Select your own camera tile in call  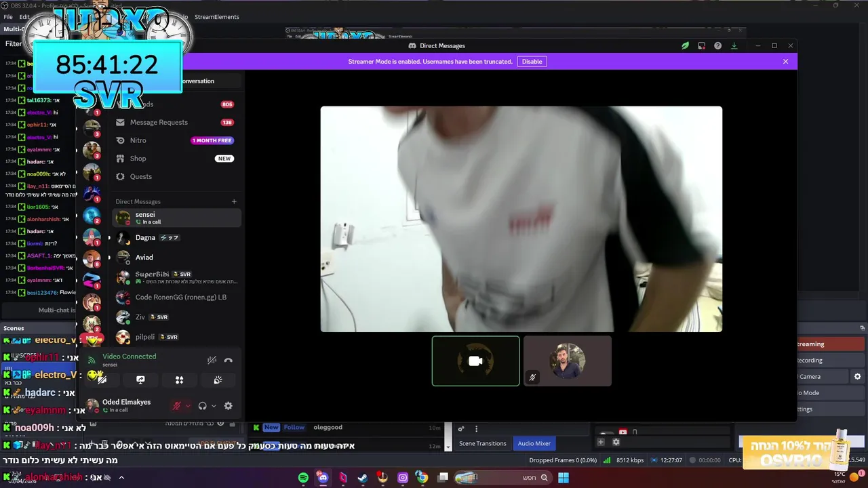[x=476, y=361]
